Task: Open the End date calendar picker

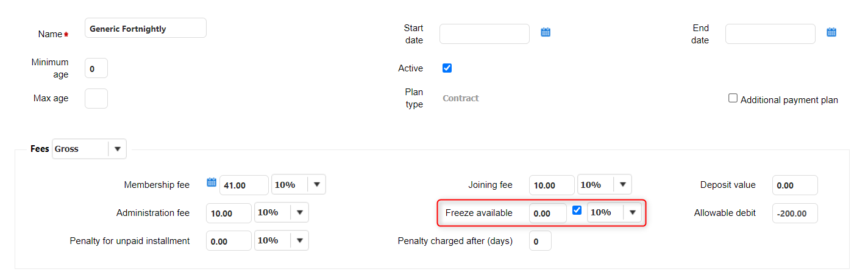Action: tap(831, 32)
